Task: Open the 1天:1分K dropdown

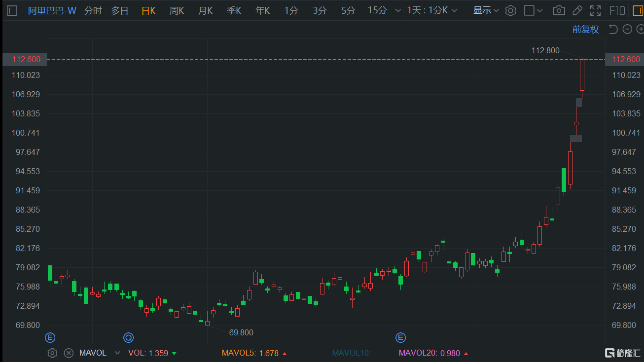Action: click(x=430, y=10)
